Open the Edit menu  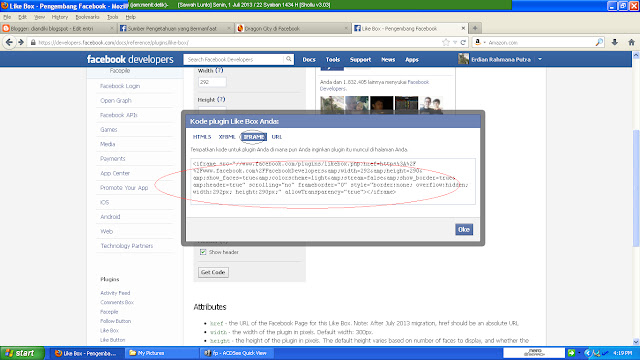(x=22, y=17)
